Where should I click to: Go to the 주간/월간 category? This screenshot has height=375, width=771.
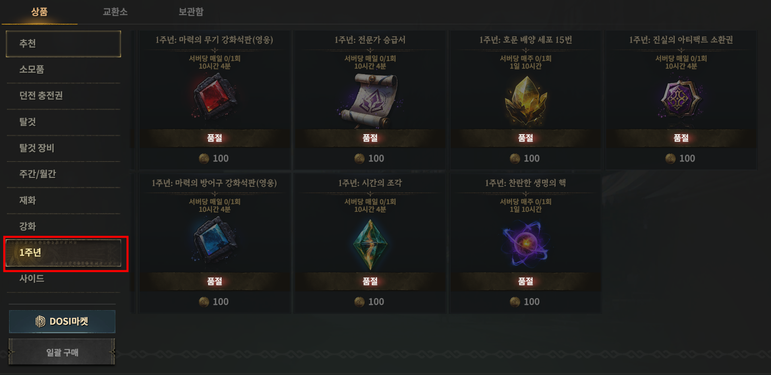click(x=63, y=174)
